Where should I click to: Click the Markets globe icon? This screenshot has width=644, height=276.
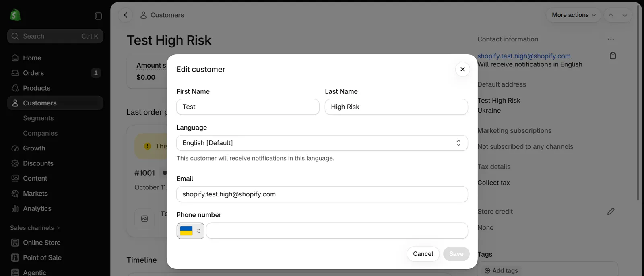click(15, 194)
